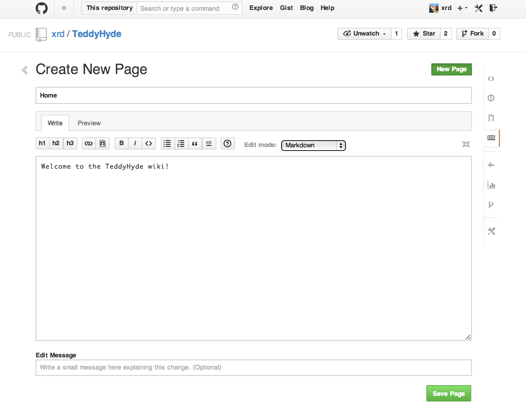Apply italic formatting
The height and width of the screenshot is (420, 526).
point(135,143)
